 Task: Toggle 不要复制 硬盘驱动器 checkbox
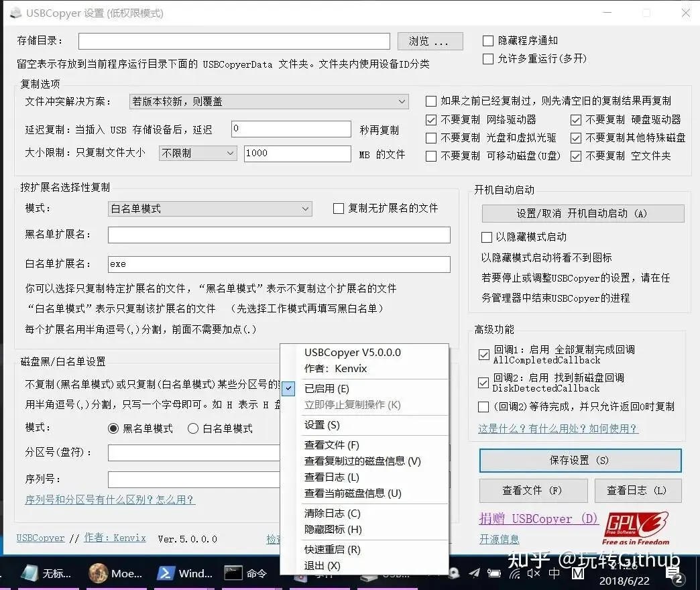point(576,119)
